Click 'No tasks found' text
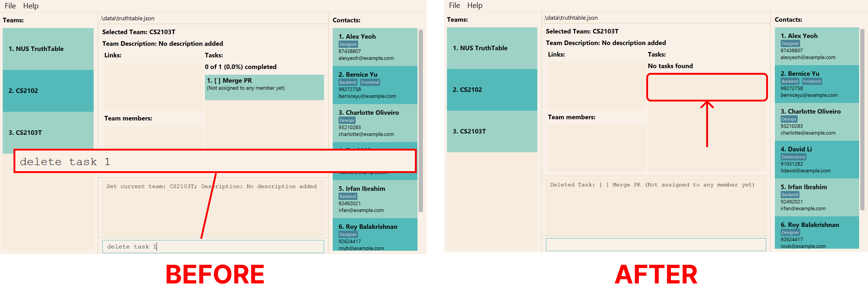The image size is (868, 294). tap(670, 66)
